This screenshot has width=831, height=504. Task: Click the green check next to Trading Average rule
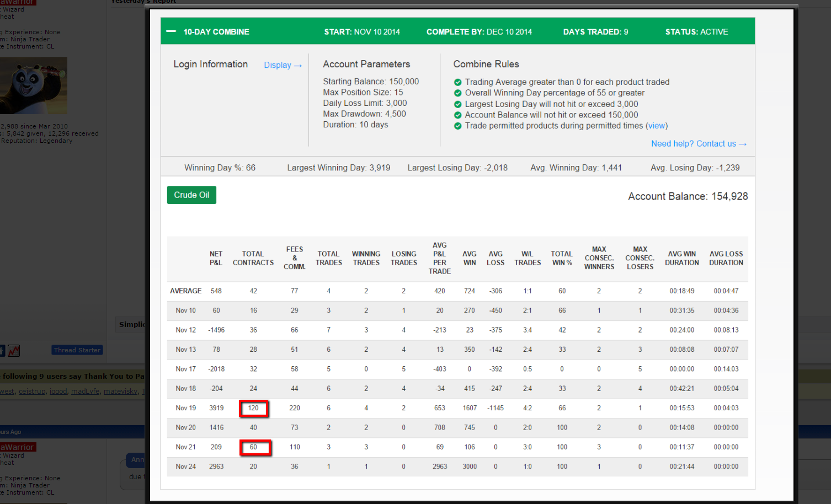(x=457, y=82)
